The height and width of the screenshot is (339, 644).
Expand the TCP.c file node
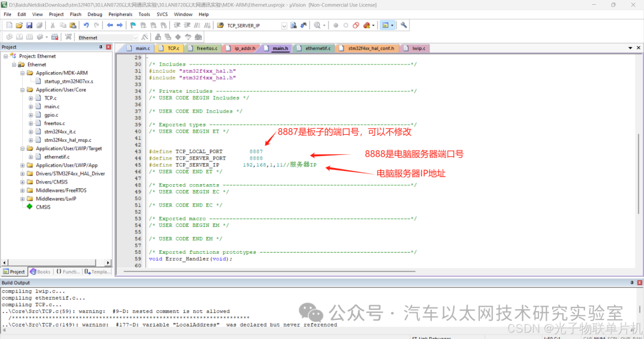[x=31, y=98]
